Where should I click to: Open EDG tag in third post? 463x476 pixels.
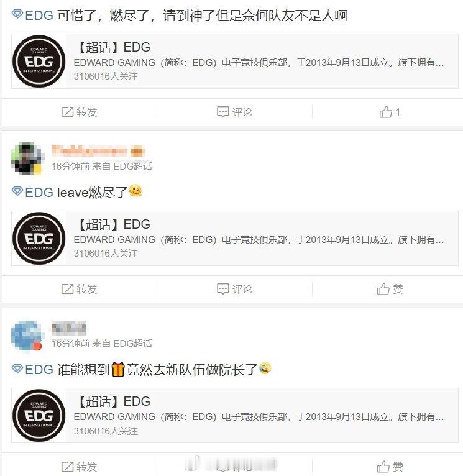(32, 370)
